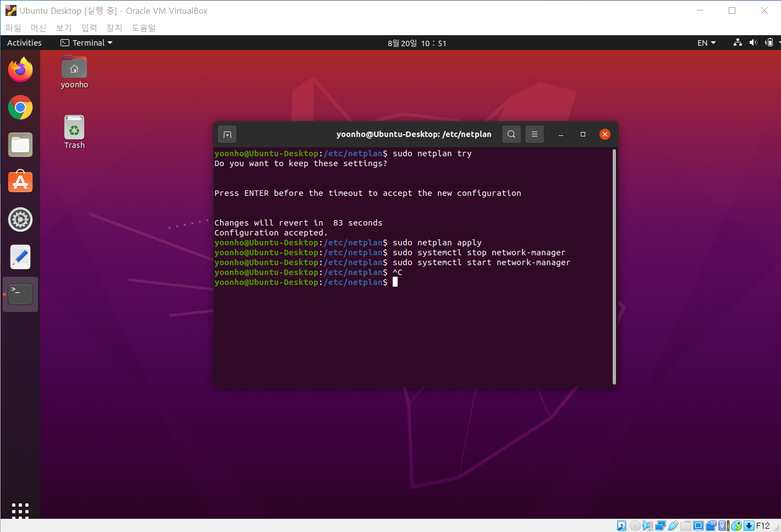Expand the EN input source dropdown
This screenshot has height=532, width=781.
[707, 43]
